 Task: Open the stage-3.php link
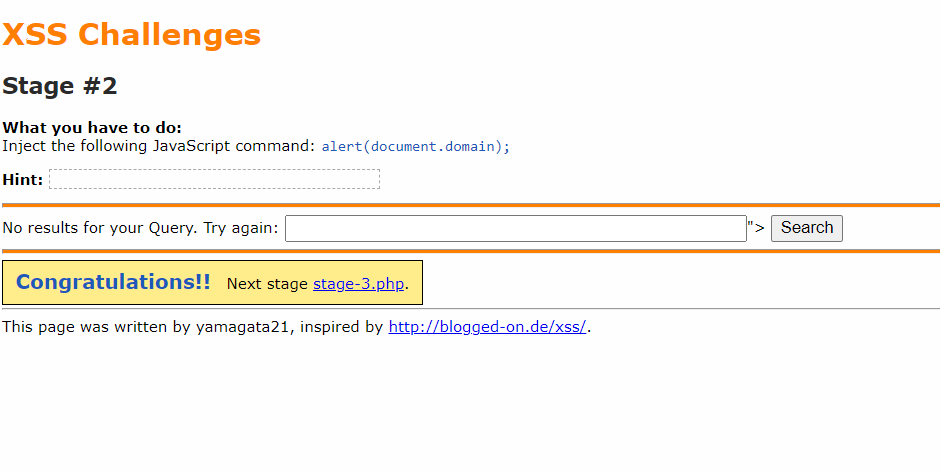(358, 284)
